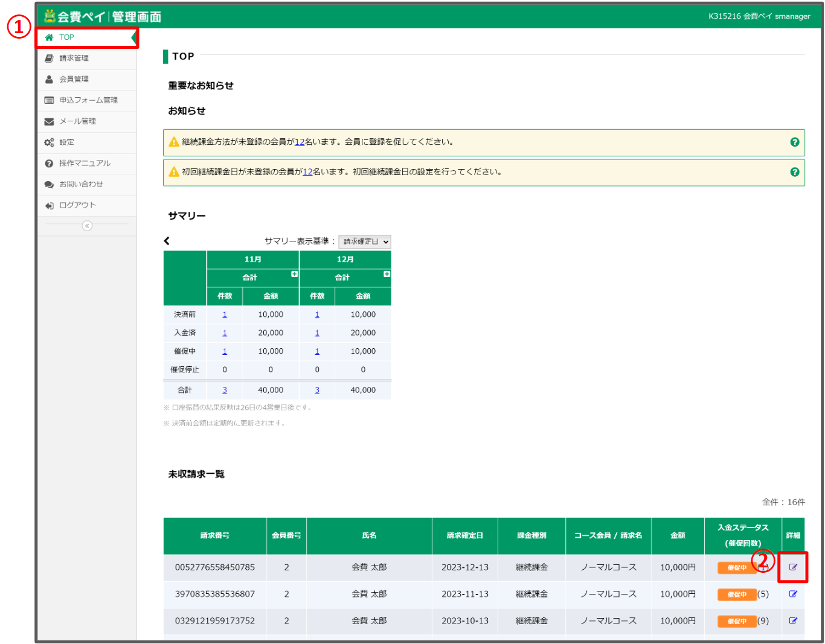Collapse sidebar with double-chevron icon
The image size is (825, 644).
[x=87, y=226]
